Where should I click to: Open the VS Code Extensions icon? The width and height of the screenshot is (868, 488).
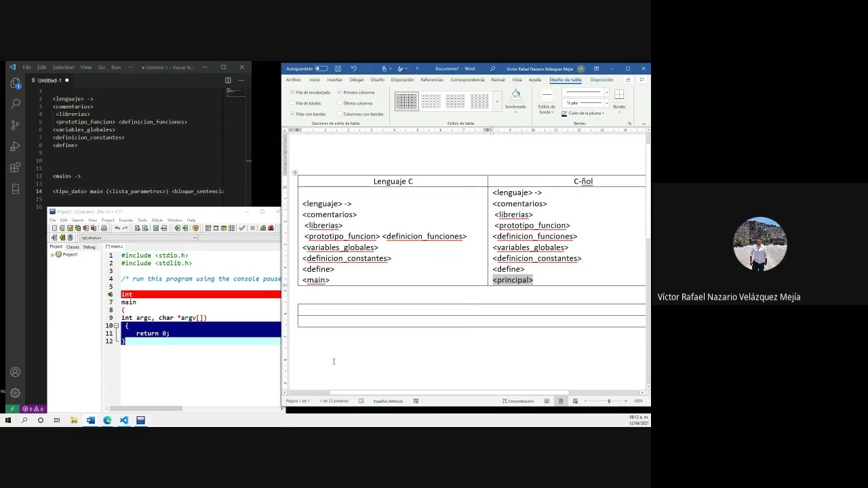15,167
